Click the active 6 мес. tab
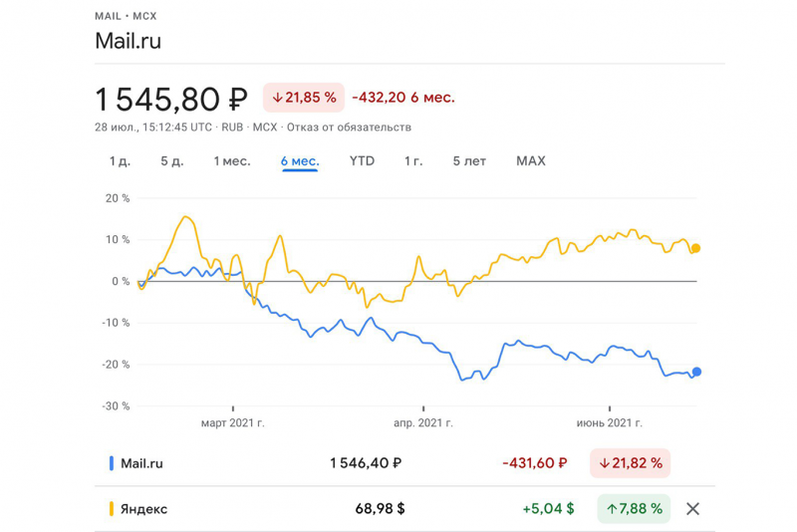This screenshot has width=797, height=532. (300, 161)
